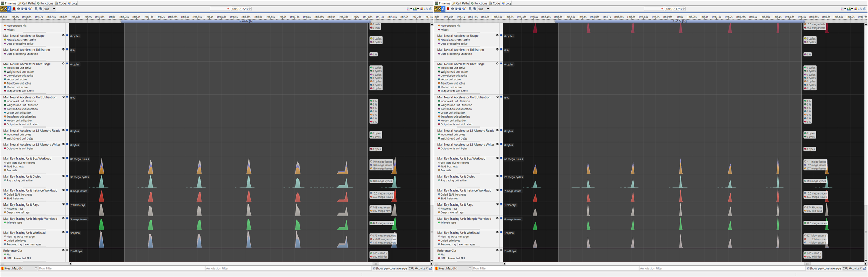
Task: Toggle the square button on Mali Ray Tracing Unit Box Workload row, right window
Action: 501,158
